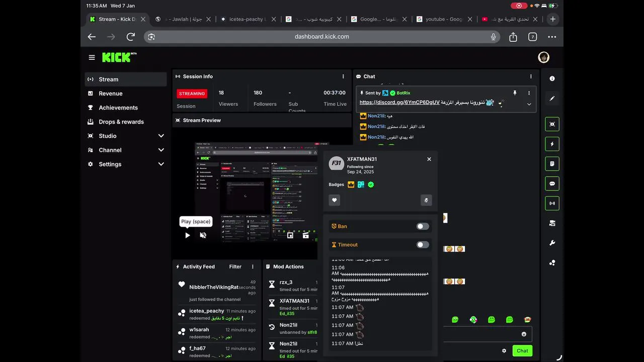Click rzx_3 in Mod Actions
This screenshot has width=644, height=362.
coord(286,282)
